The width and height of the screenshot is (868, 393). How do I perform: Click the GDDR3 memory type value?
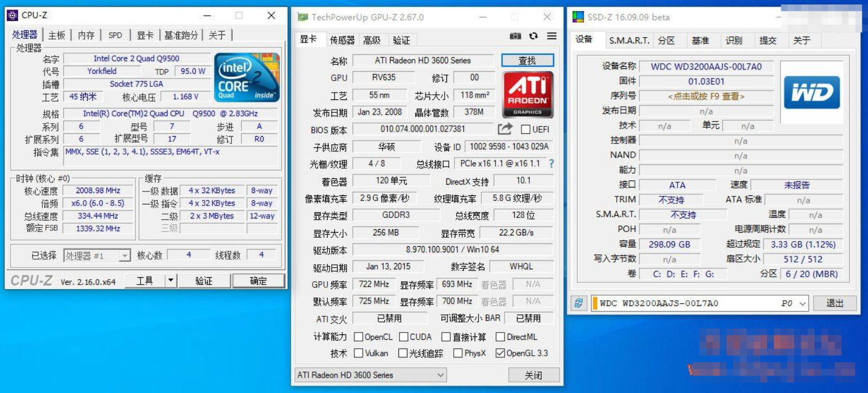tap(396, 215)
